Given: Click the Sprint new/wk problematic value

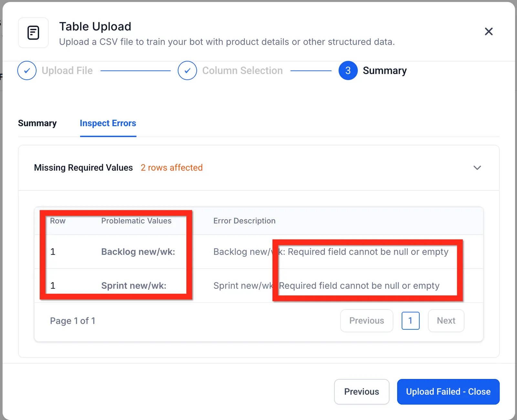Looking at the screenshot, I should point(134,286).
